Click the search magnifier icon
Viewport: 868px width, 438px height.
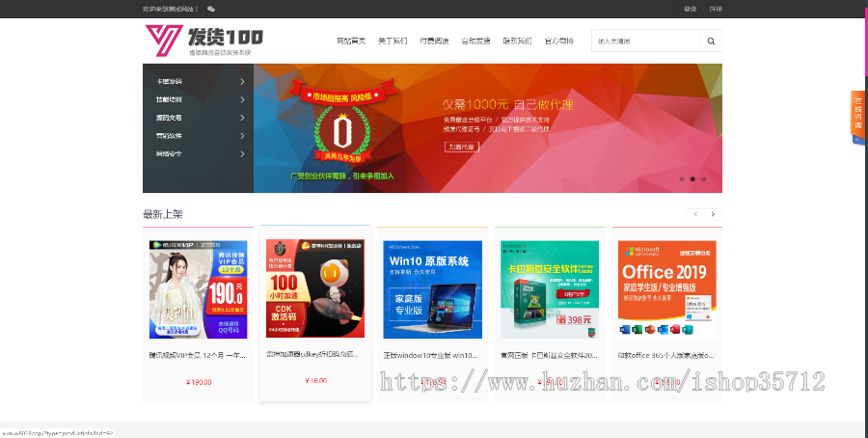[711, 41]
